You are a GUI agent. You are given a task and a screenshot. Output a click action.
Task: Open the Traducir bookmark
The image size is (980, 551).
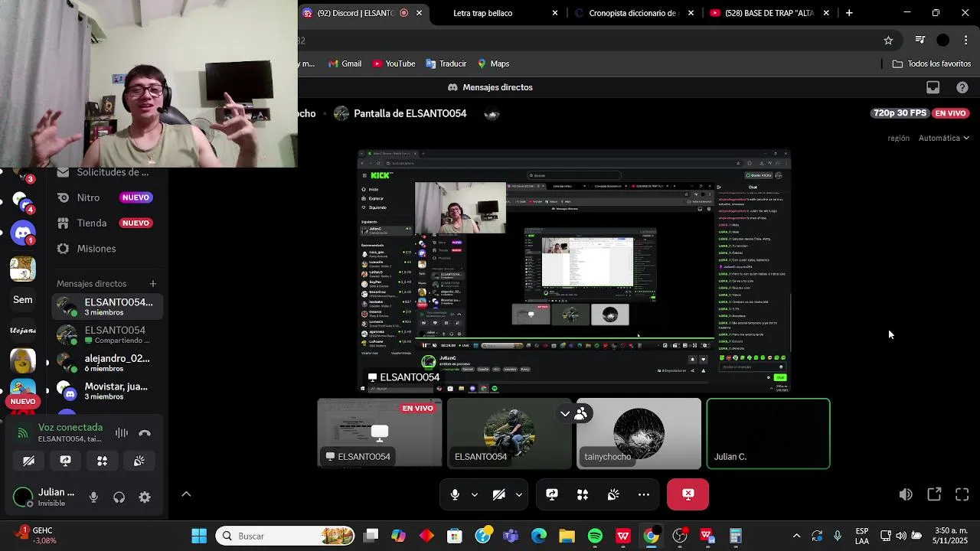point(446,64)
